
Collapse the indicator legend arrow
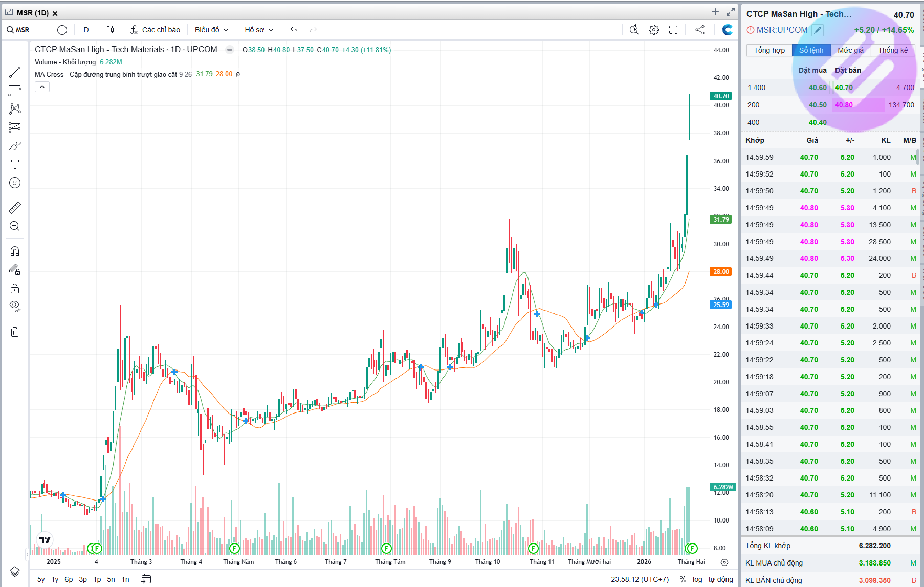pyautogui.click(x=42, y=87)
